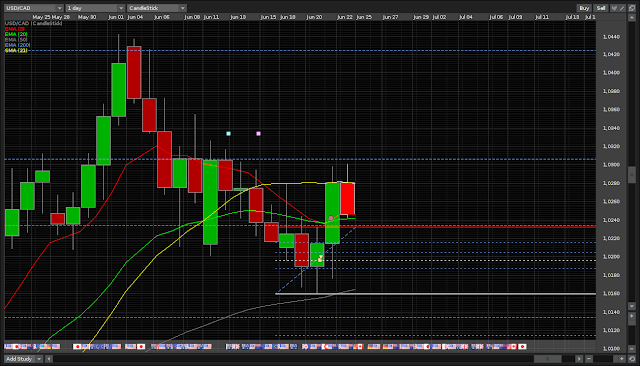The width and height of the screenshot is (640, 366).
Task: Click the detach chart window icon
Action: point(632,8)
